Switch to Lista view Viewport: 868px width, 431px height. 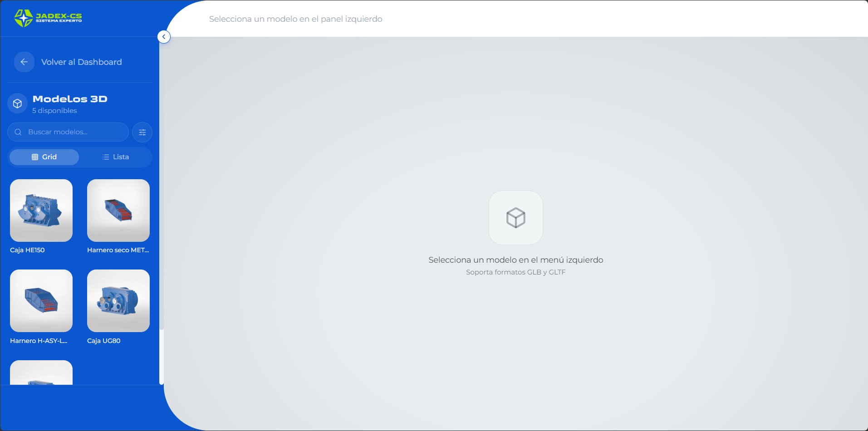tap(116, 157)
